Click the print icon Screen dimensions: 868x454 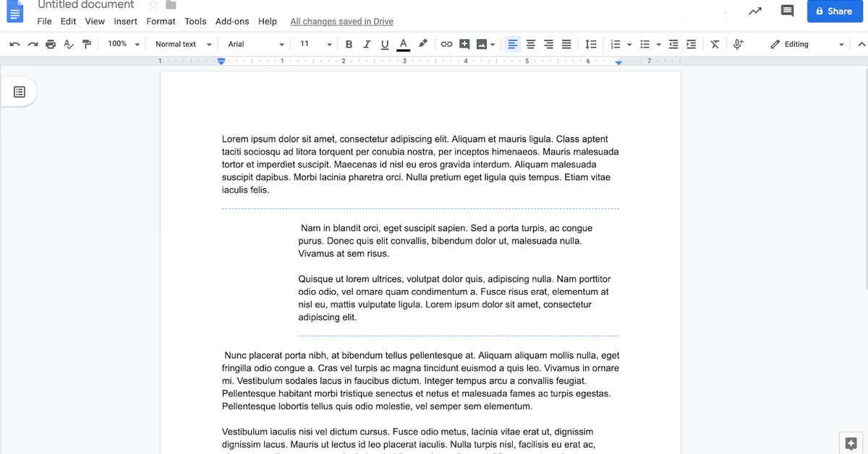pyautogui.click(x=51, y=44)
